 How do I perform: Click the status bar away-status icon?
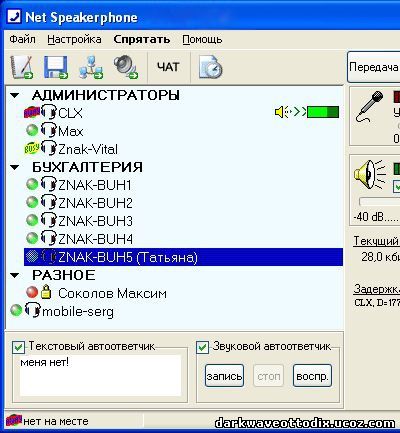tap(14, 421)
